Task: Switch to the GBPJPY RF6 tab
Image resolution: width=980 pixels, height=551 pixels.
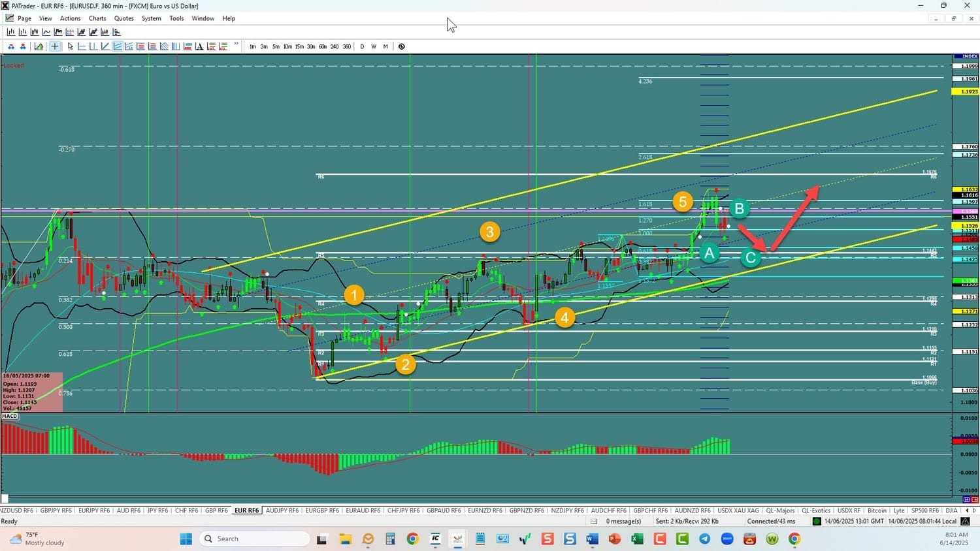Action: [x=56, y=511]
